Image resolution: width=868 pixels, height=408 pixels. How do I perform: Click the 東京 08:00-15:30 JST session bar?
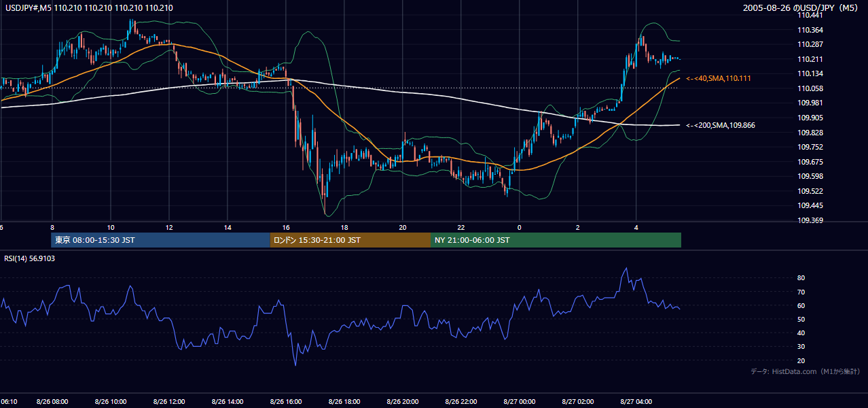160,240
